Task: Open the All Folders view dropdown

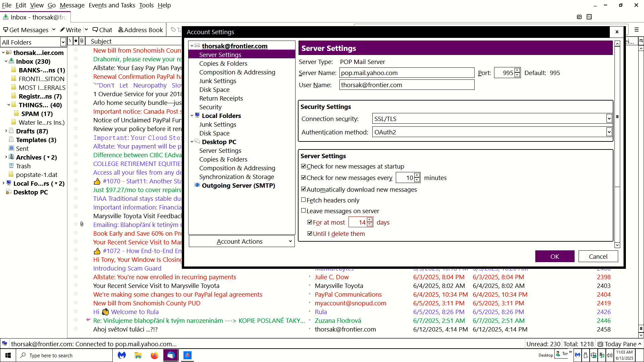Action: point(63,42)
